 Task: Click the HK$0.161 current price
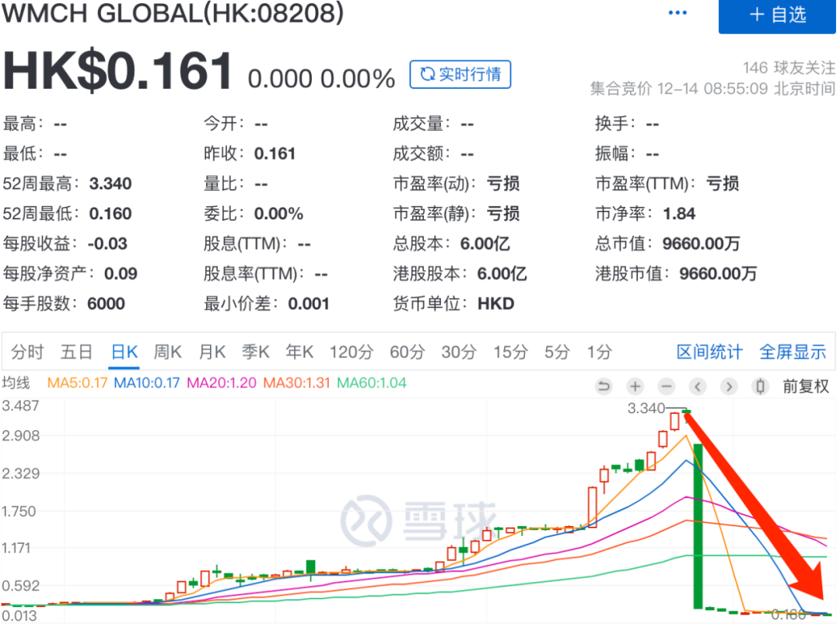(118, 71)
